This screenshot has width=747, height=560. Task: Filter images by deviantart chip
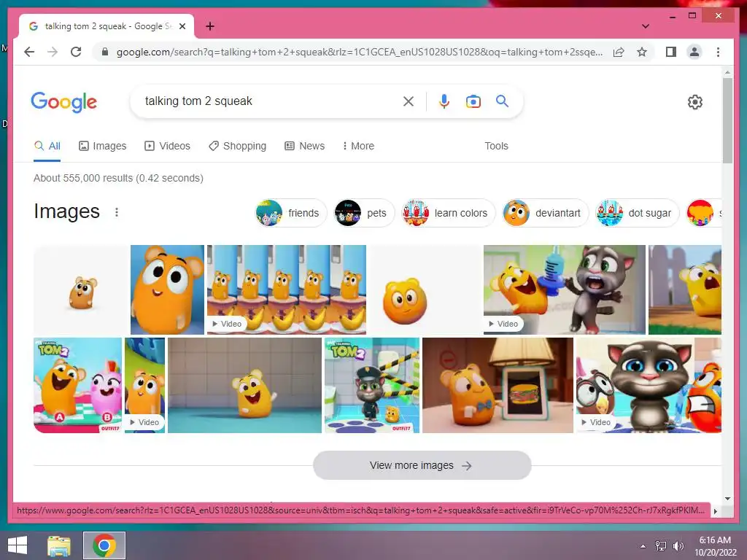(545, 213)
